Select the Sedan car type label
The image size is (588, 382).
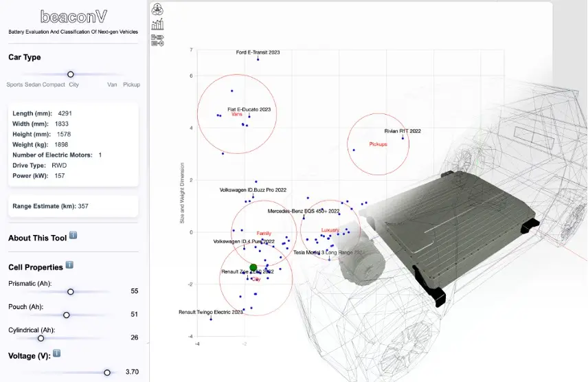[32, 85]
